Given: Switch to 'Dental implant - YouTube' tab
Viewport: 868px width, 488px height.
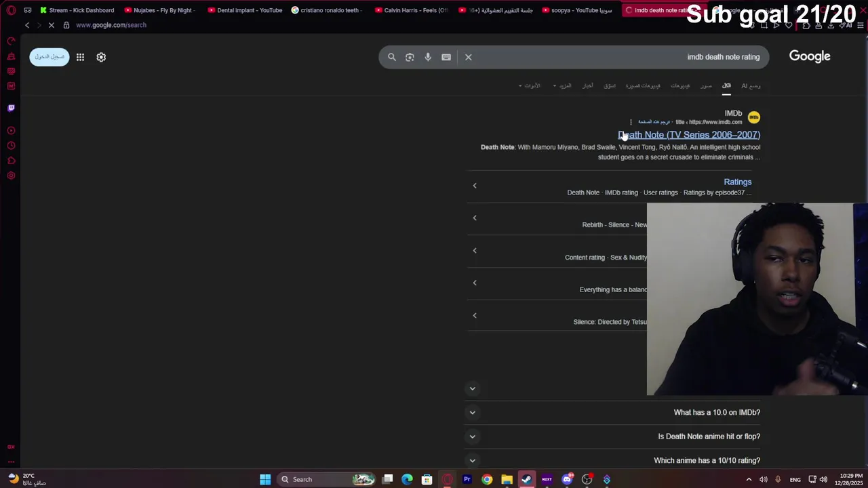Looking at the screenshot, I should (245, 10).
